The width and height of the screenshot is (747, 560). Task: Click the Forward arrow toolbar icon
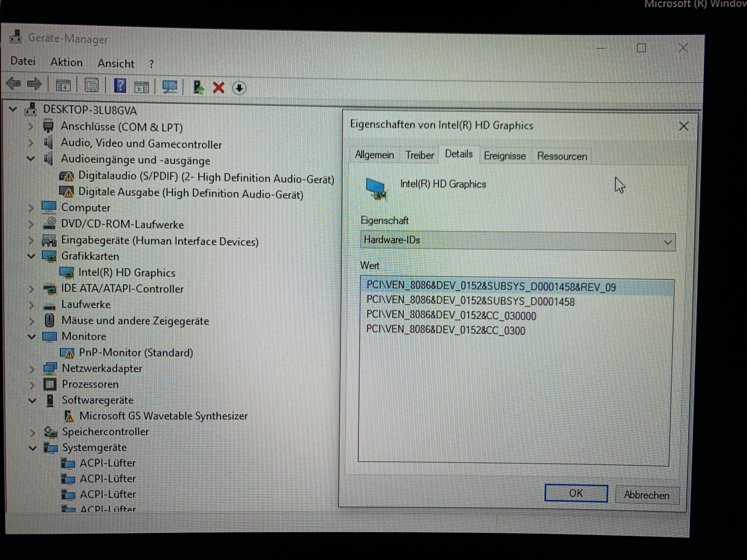34,84
